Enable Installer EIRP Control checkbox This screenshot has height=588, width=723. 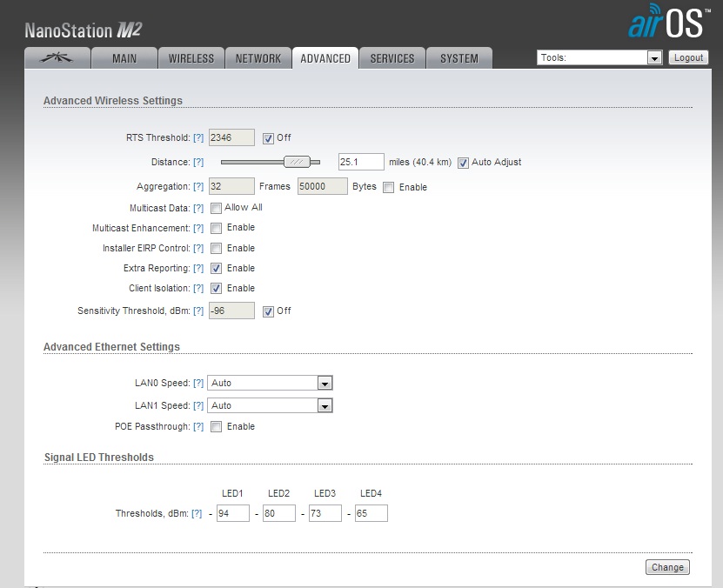(x=216, y=249)
